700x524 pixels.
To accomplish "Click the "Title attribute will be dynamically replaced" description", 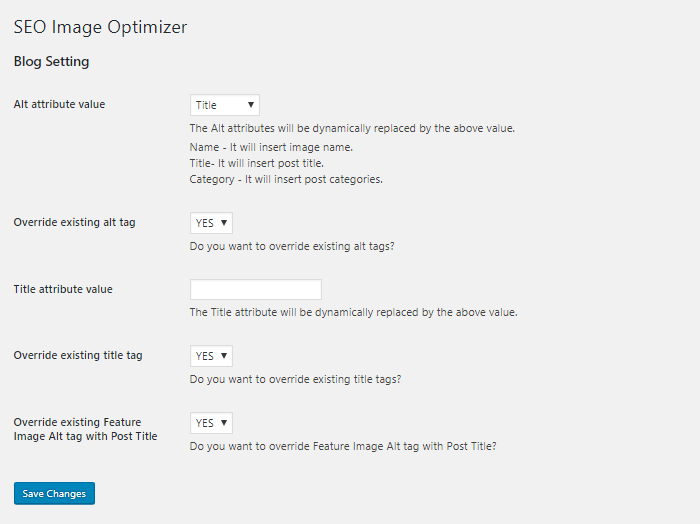I will 353,312.
